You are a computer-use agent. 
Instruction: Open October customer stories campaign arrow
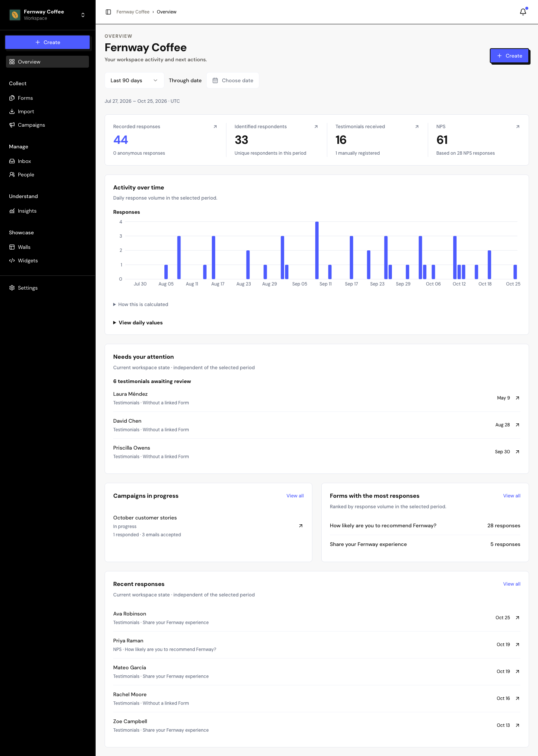coord(301,526)
